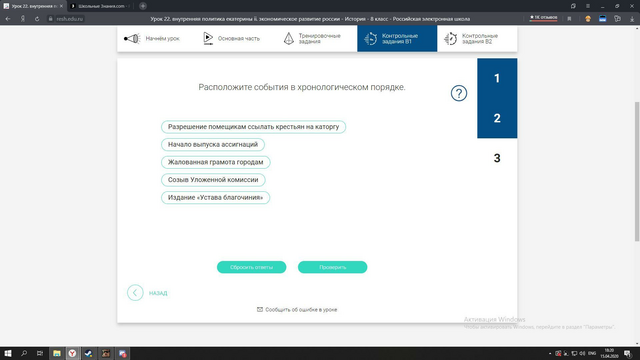
Task: Click the НАЗАД link
Action: (x=158, y=293)
